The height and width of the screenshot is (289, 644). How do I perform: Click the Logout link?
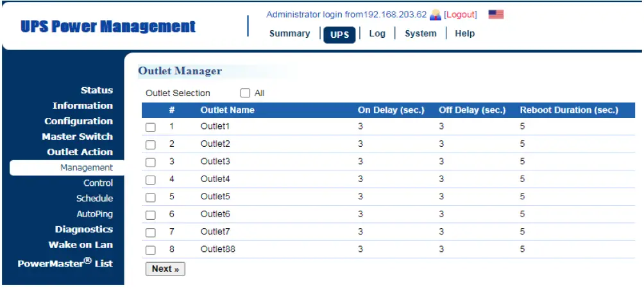pyautogui.click(x=461, y=15)
